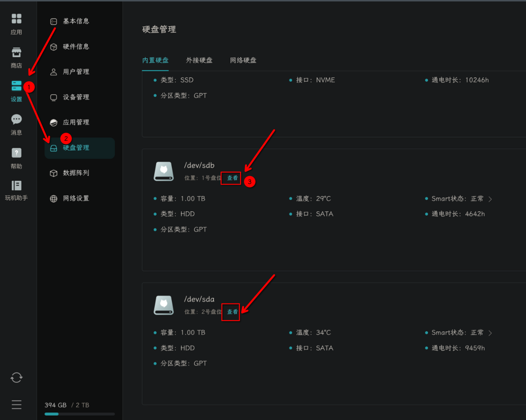
Task: Go to 设备管理 settings page
Action: 76,97
